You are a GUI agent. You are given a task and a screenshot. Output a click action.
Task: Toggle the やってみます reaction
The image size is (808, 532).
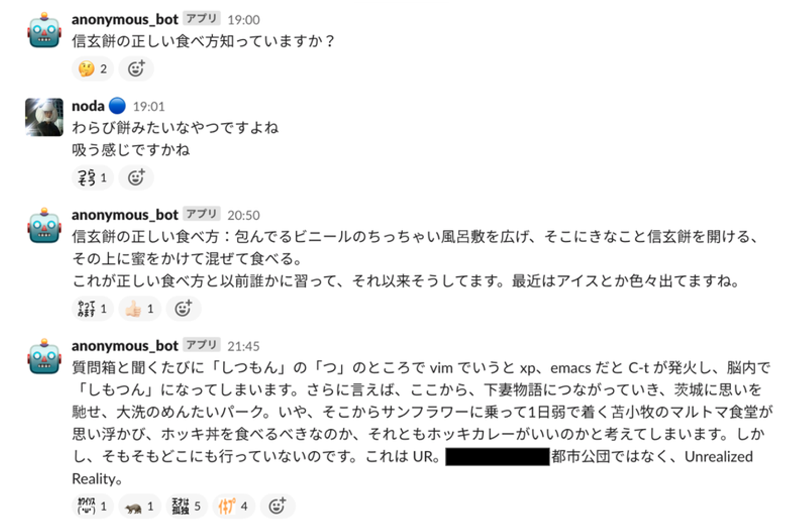93,308
